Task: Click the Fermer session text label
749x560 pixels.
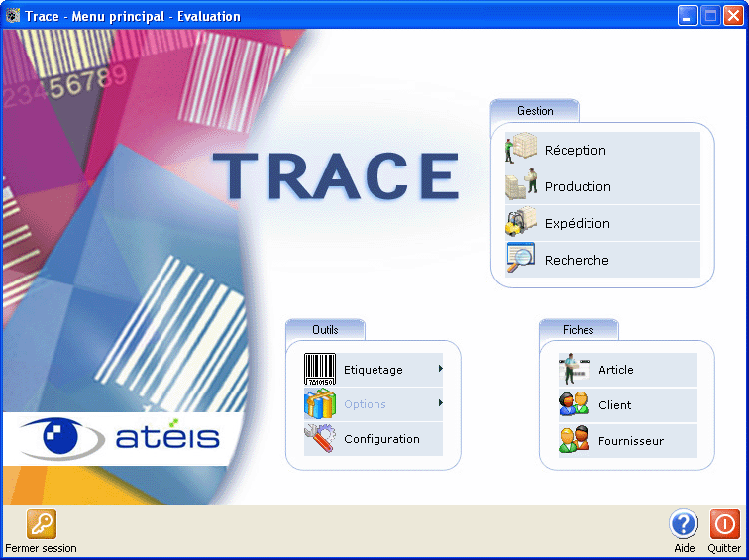Action: [41, 548]
